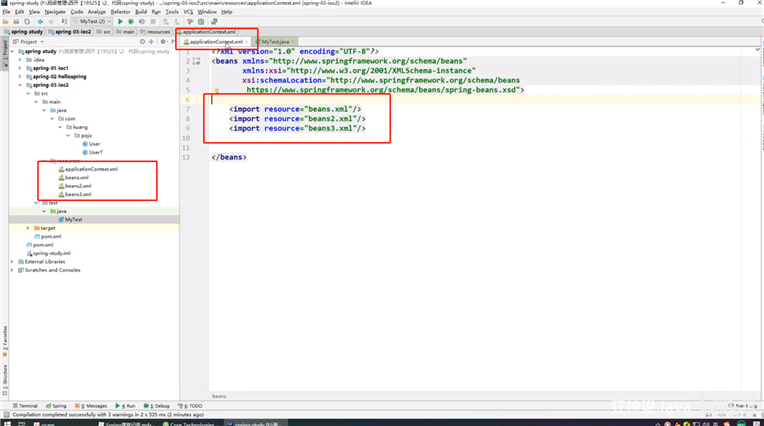Toggle the Project side tool window tab
764x426 pixels.
pos(5,53)
